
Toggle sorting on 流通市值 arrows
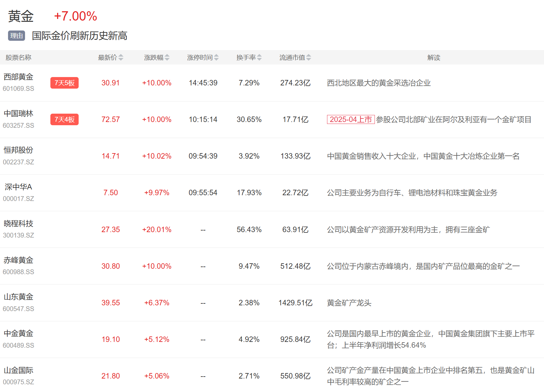309,57
